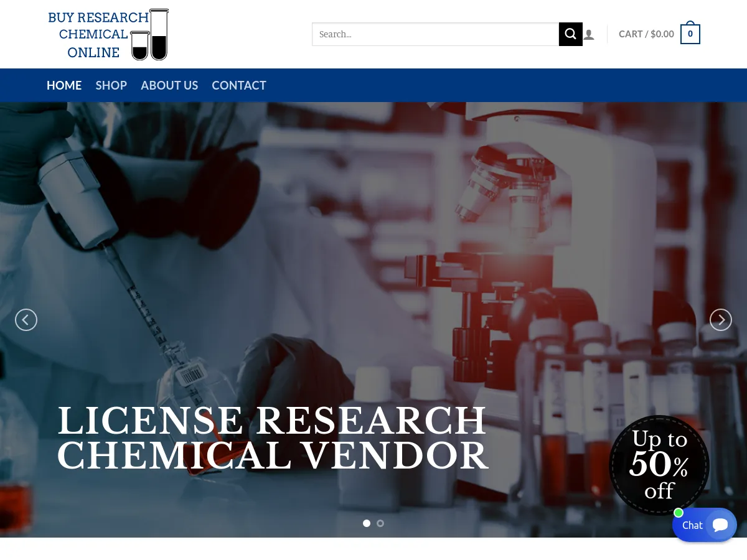Switch to the SHOP menu item
Image resolution: width=747 pixels, height=560 pixels.
[111, 85]
